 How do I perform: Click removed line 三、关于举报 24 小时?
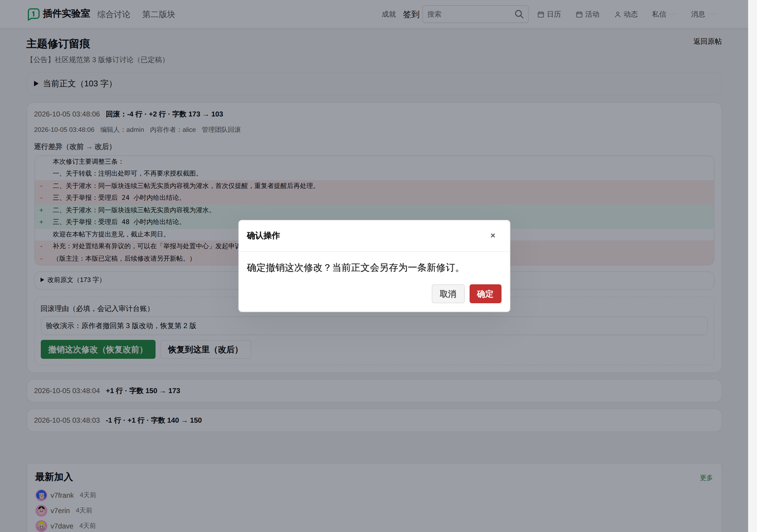tap(374, 198)
